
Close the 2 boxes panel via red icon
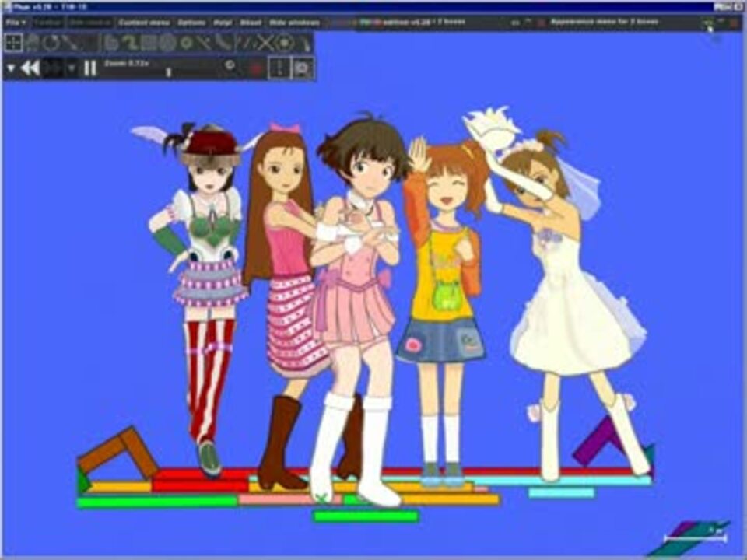pos(541,22)
